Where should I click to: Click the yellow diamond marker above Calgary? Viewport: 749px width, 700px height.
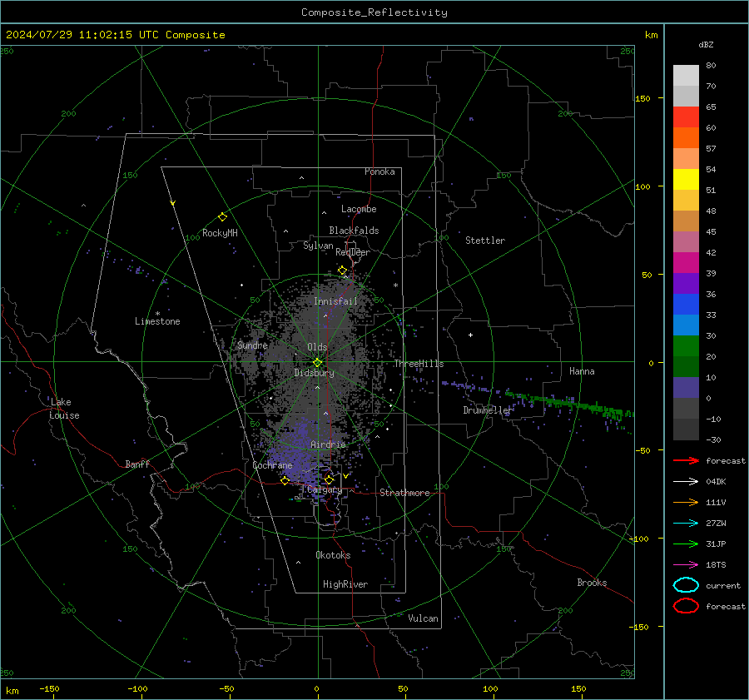[x=329, y=479]
